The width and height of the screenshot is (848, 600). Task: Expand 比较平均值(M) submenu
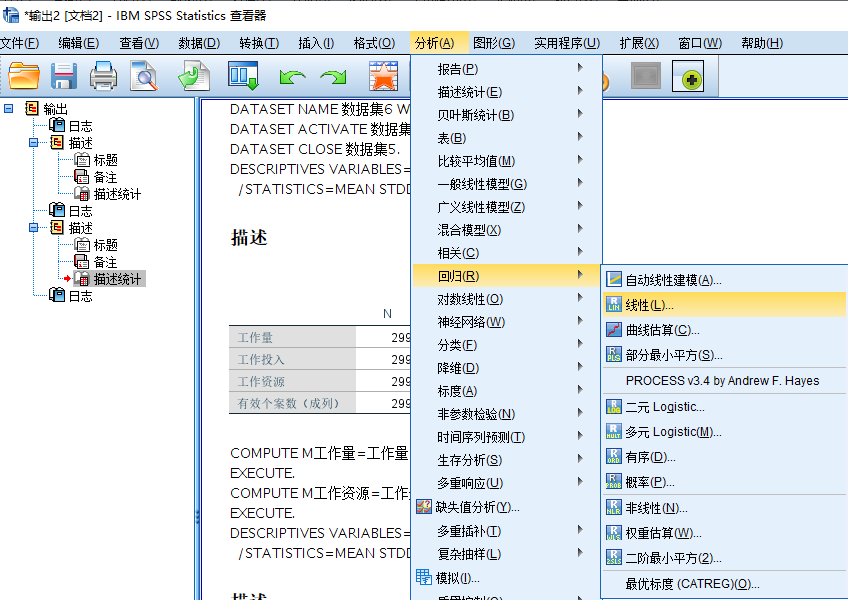[507, 161]
